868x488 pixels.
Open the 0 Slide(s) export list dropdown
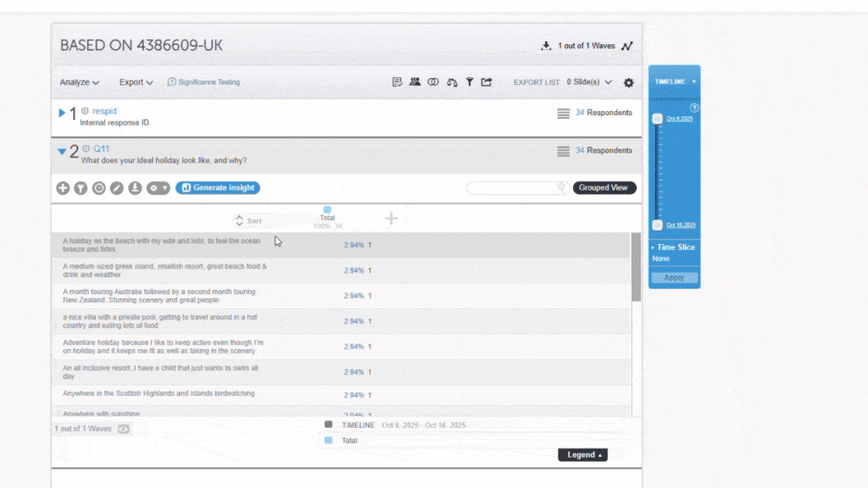(x=588, y=82)
